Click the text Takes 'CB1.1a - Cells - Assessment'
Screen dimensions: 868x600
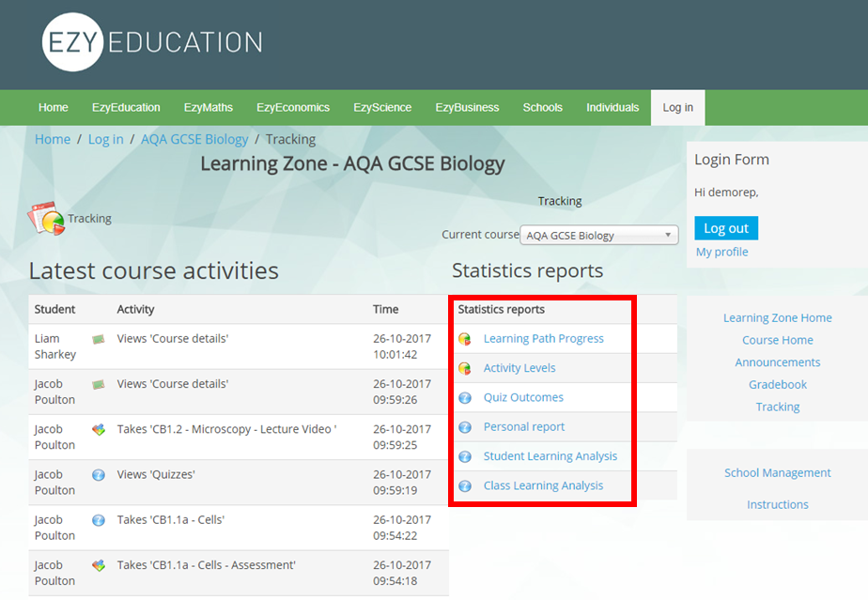point(206,565)
